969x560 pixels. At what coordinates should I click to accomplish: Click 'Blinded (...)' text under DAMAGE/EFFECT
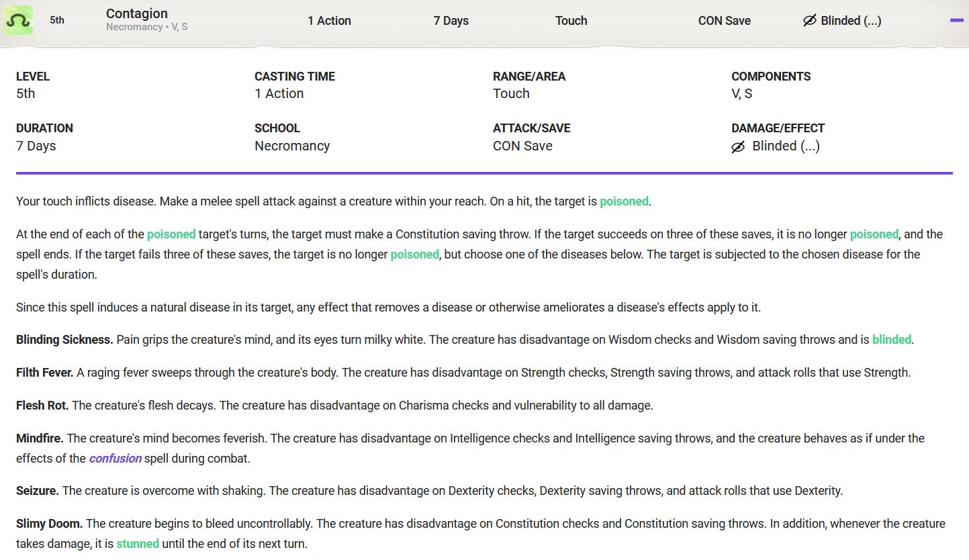[x=786, y=146]
